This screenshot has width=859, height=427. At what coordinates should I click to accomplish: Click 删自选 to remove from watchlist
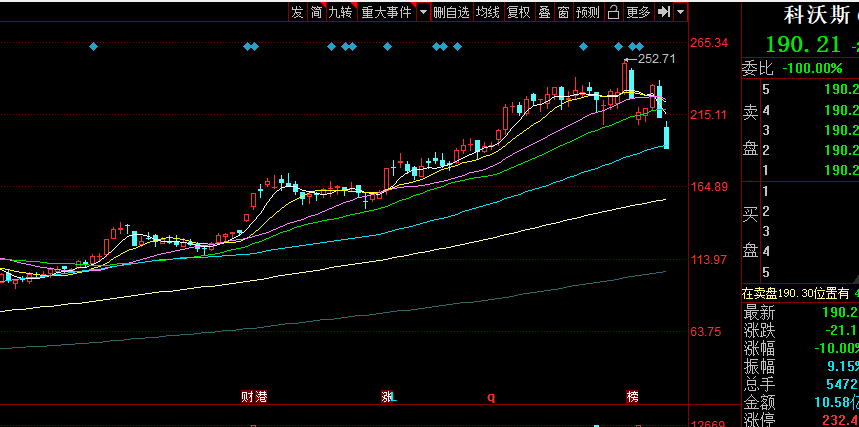click(451, 12)
